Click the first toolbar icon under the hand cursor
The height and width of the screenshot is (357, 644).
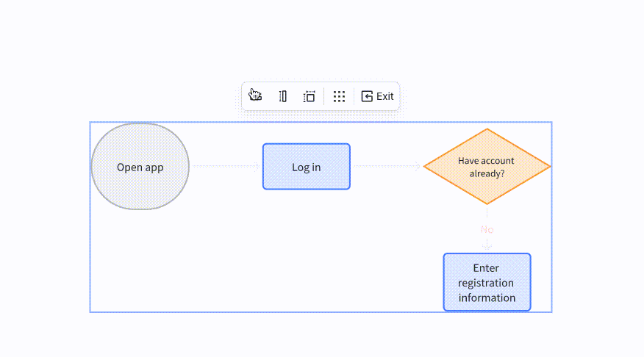[x=255, y=95]
